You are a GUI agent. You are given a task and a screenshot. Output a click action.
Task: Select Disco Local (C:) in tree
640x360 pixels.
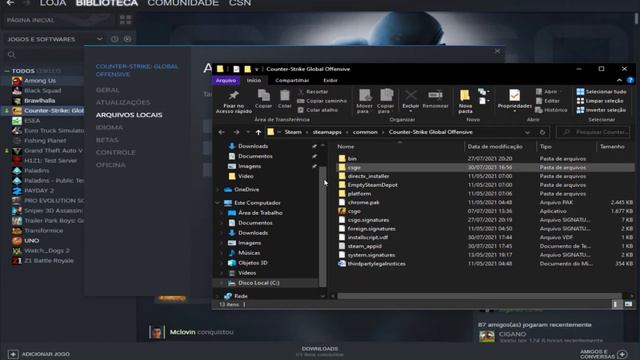[258, 283]
